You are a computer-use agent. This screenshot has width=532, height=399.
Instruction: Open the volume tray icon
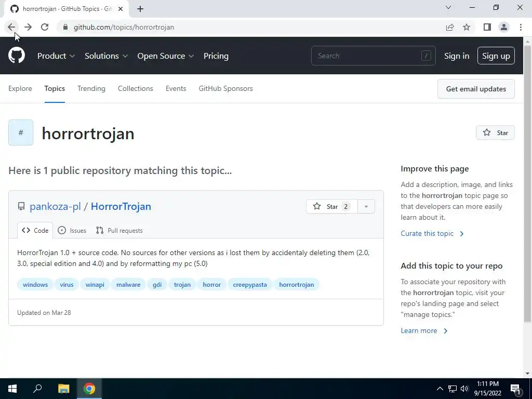coord(464,389)
